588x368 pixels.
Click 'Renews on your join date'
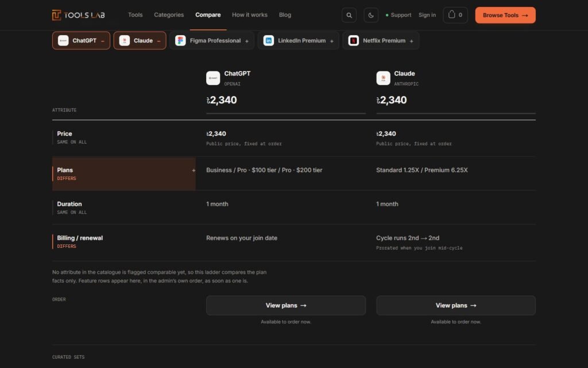pos(242,237)
